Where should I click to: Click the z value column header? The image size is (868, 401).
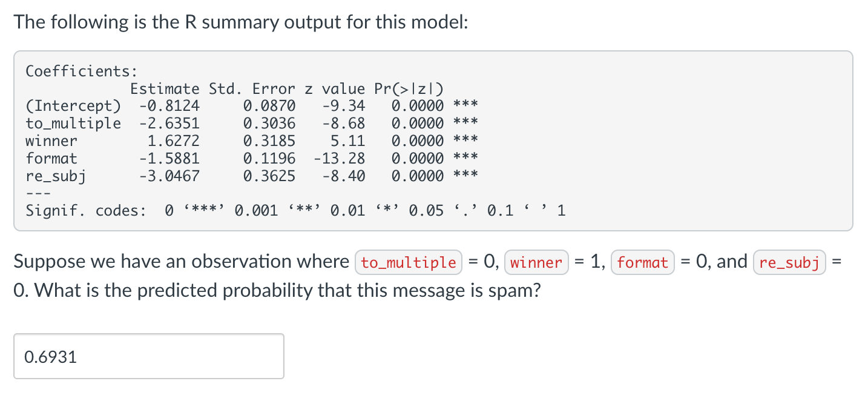pyautogui.click(x=332, y=88)
